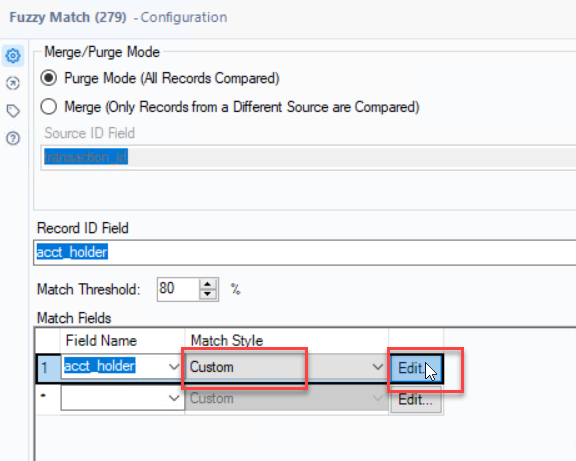
Task: Click the Source ID Field box
Action: pyautogui.click(x=308, y=157)
